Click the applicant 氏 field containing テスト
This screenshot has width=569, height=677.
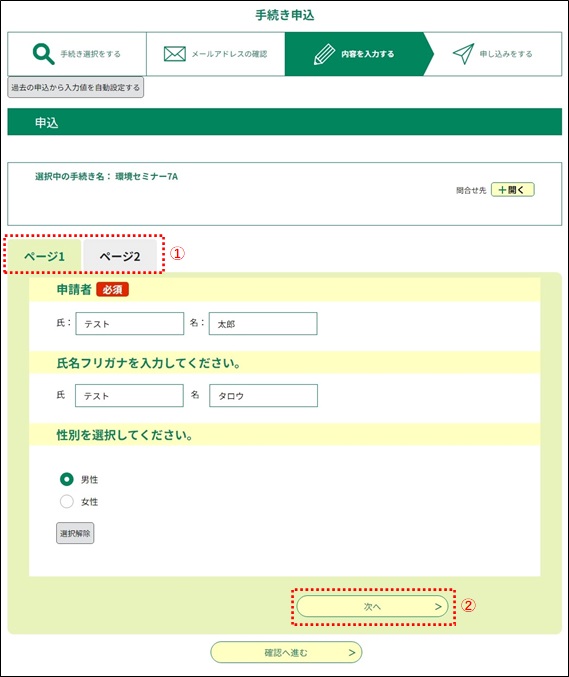point(130,323)
